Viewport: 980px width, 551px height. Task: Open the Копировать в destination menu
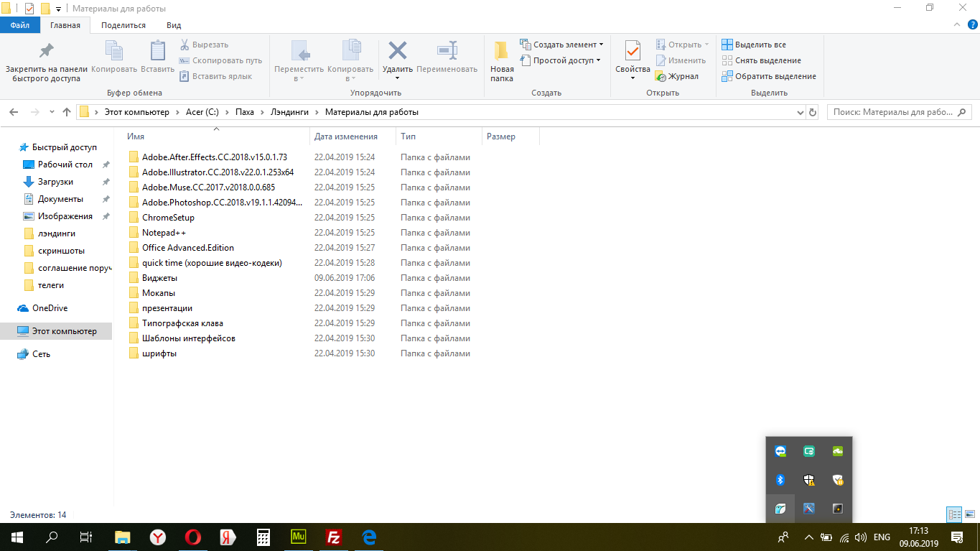point(350,61)
